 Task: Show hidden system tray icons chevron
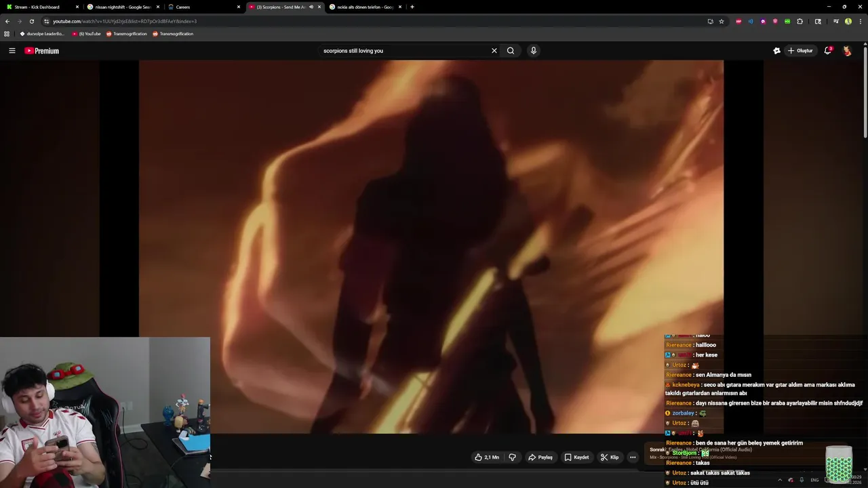(780, 480)
